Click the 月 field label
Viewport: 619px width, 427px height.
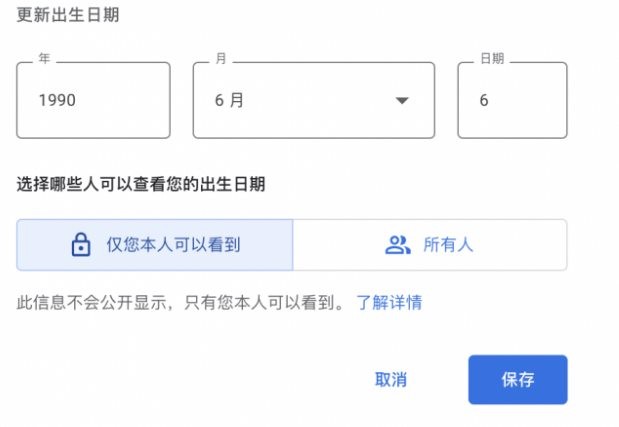tap(221, 58)
